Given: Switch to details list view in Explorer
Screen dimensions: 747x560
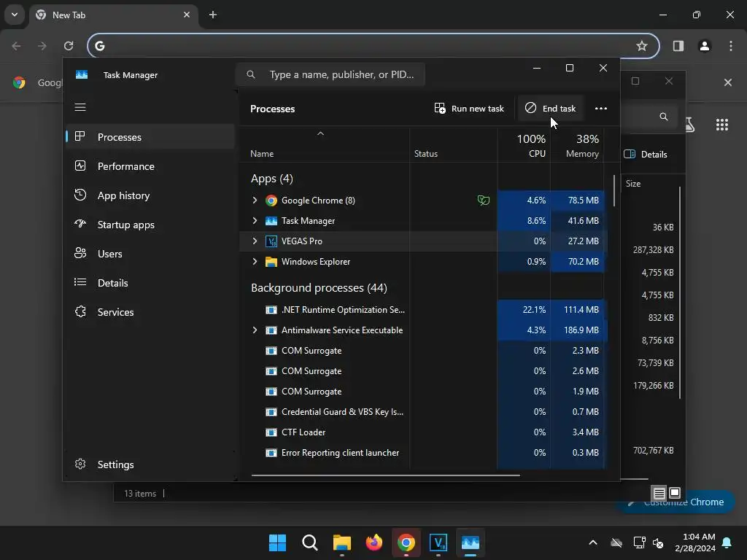Looking at the screenshot, I should [x=659, y=493].
